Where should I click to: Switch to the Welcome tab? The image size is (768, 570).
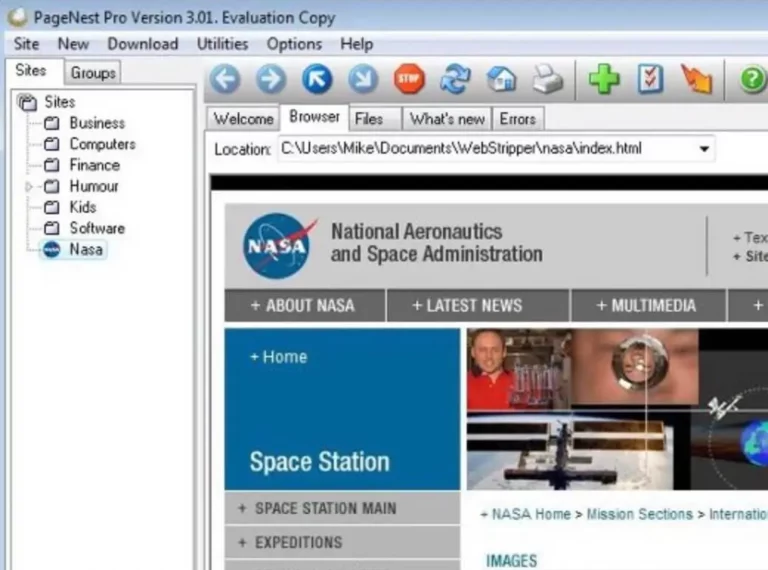click(243, 119)
